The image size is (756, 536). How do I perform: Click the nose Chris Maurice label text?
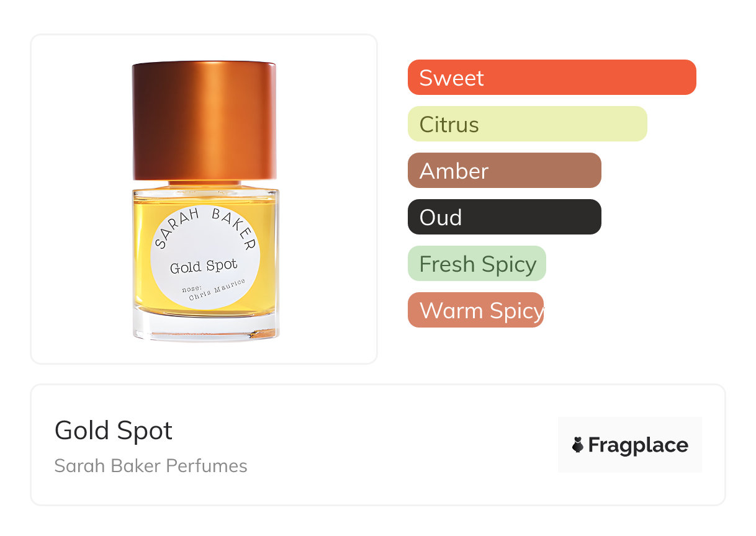pos(214,290)
